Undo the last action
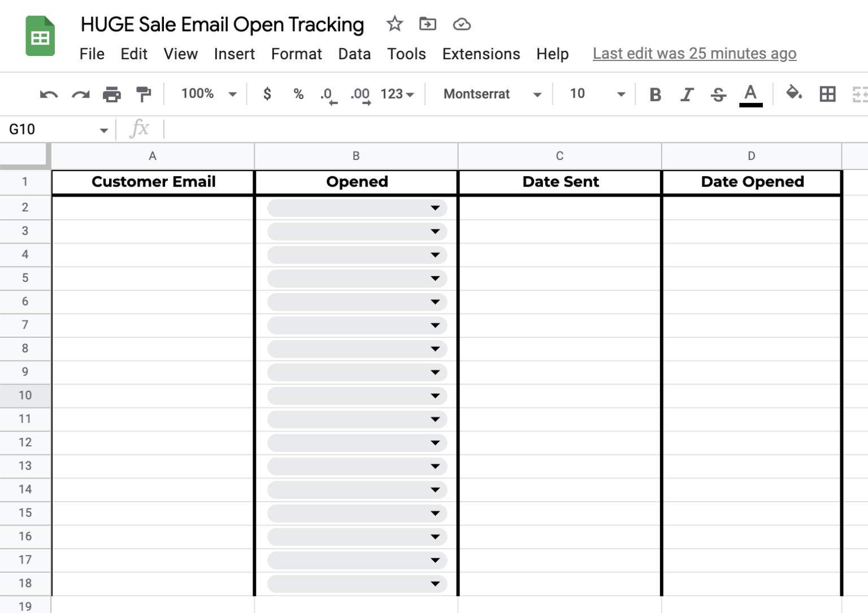This screenshot has height=613, width=868. tap(49, 94)
